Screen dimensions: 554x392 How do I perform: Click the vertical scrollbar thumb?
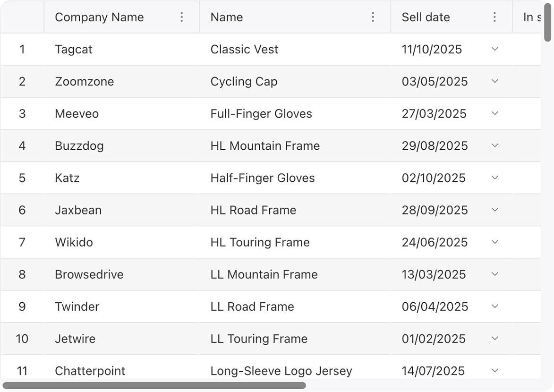coord(548,23)
